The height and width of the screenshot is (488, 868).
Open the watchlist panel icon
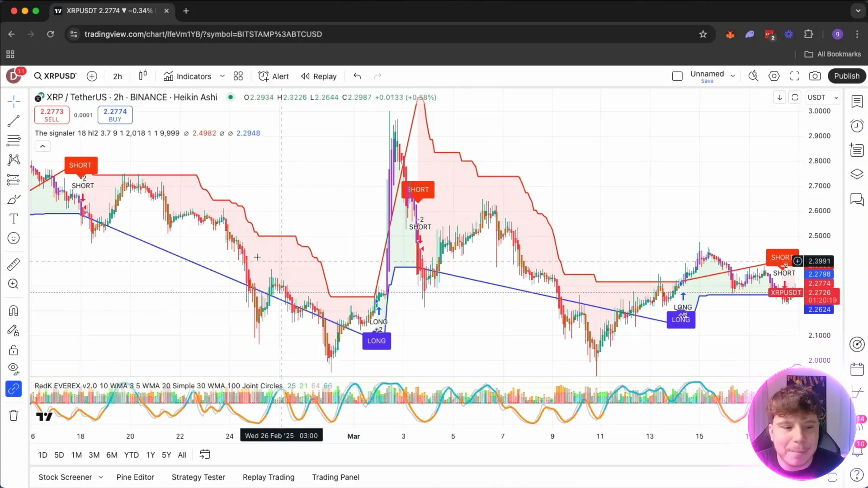click(857, 102)
